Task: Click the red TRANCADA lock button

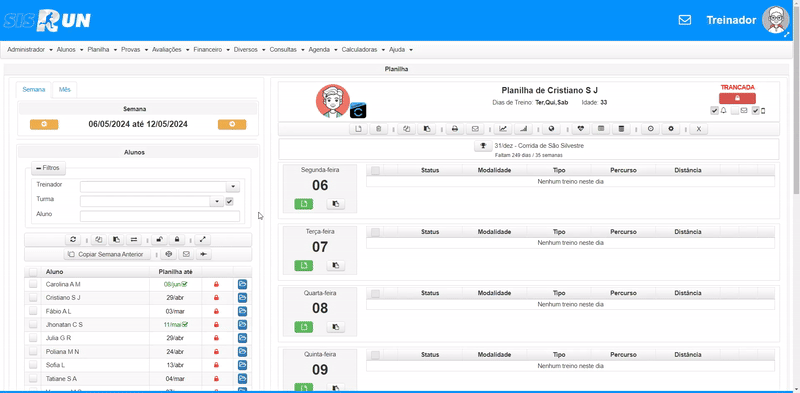Action: [x=737, y=99]
